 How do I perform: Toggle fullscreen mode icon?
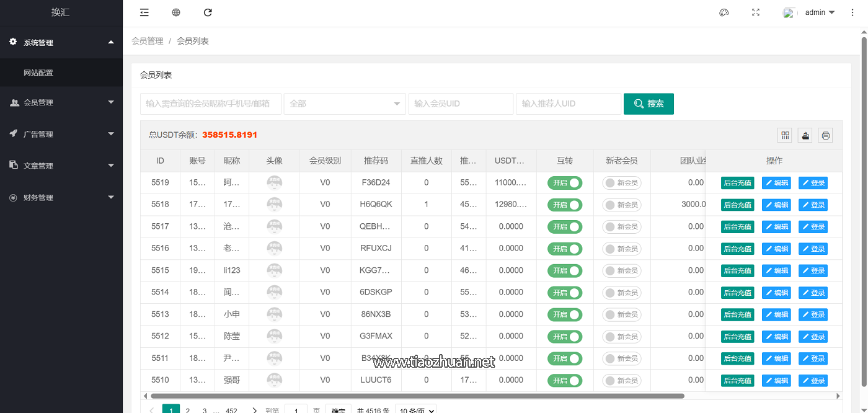[x=756, y=12]
